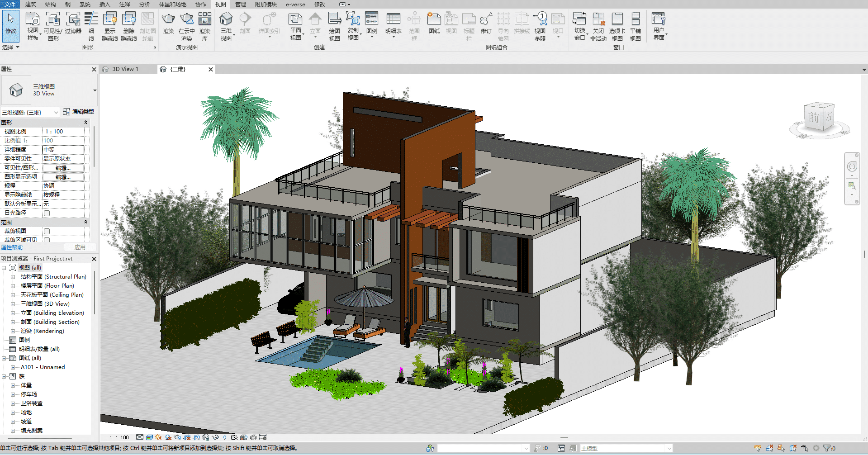Switch to the 建筑 ribbon tab
This screenshot has width=868, height=455.
coord(30,4)
